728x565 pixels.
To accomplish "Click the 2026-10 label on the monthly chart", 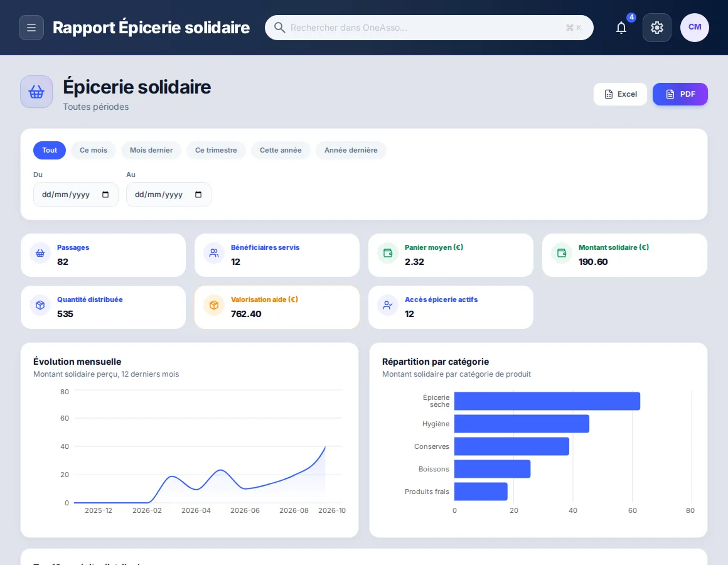I will click(x=332, y=510).
